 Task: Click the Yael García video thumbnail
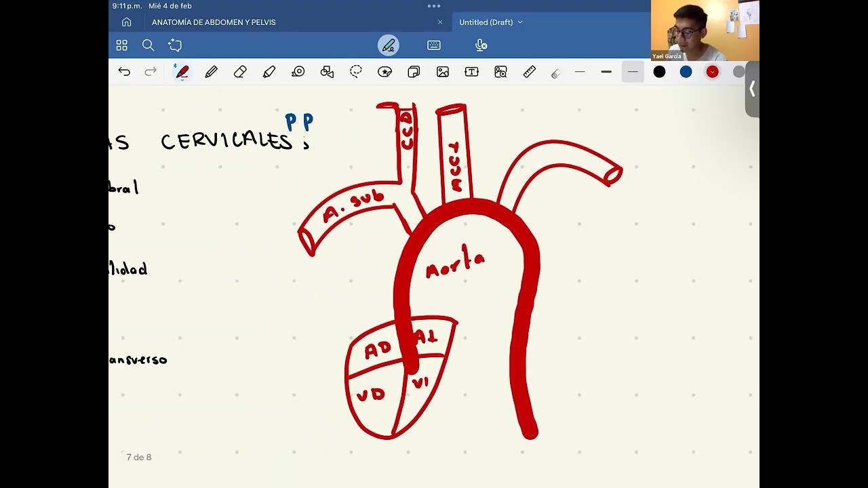(705, 30)
